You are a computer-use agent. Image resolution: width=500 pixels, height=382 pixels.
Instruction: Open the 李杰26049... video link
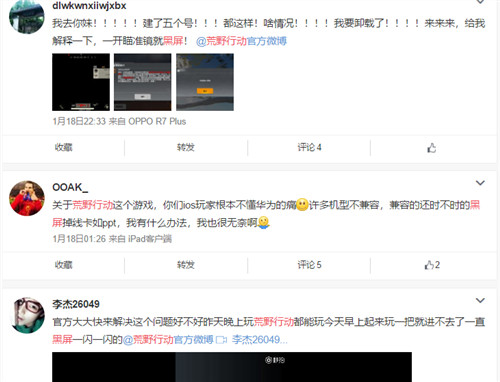coord(260,340)
